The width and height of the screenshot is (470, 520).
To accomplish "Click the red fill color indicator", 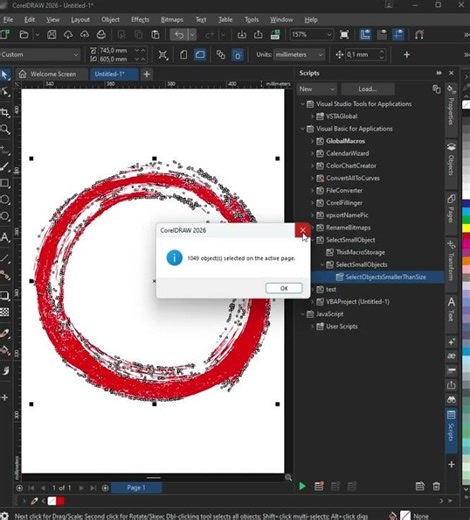I will 60,501.
